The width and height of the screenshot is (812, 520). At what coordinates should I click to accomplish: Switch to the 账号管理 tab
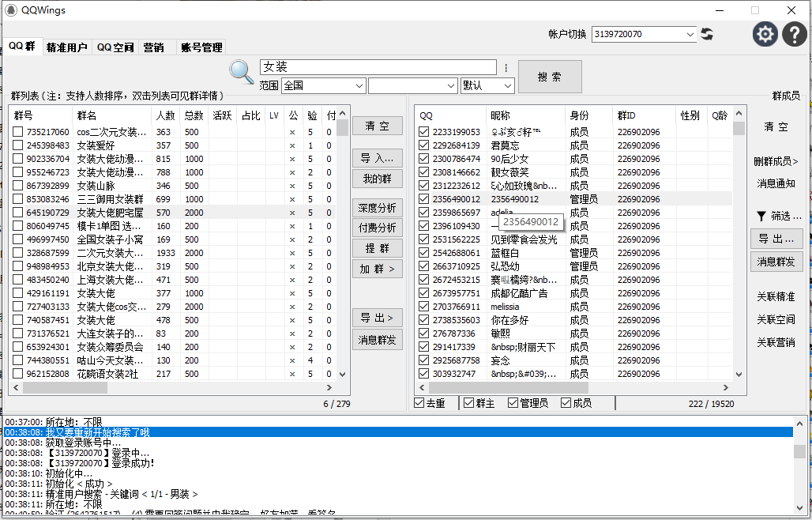point(201,47)
